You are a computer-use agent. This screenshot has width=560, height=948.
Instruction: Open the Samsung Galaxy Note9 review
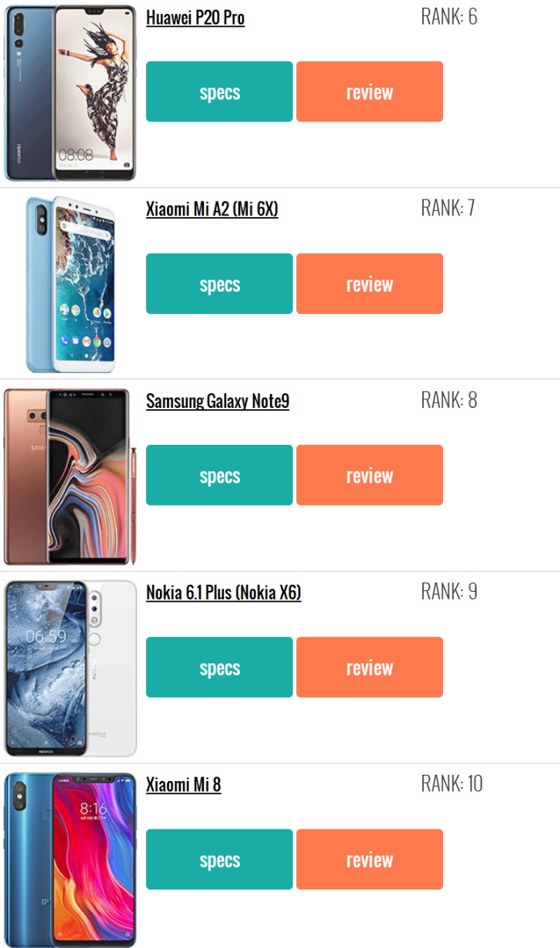(369, 476)
